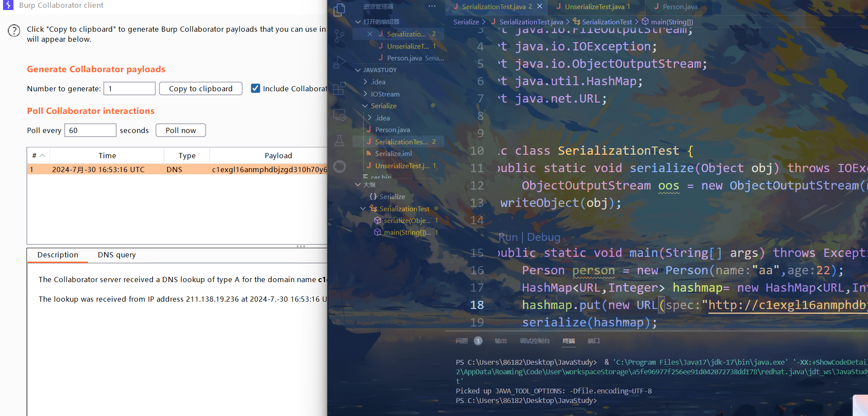Open the Ports panel tab
The width and height of the screenshot is (868, 416).
pos(593,341)
